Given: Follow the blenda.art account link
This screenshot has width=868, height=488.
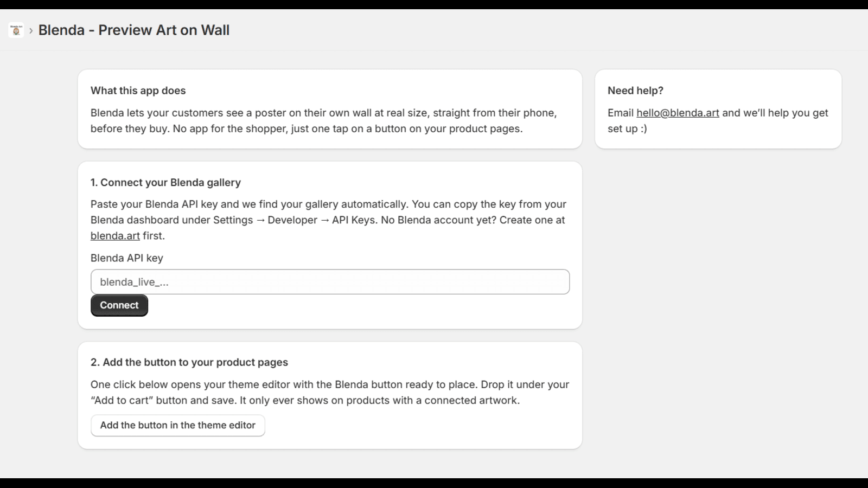Looking at the screenshot, I should point(115,236).
